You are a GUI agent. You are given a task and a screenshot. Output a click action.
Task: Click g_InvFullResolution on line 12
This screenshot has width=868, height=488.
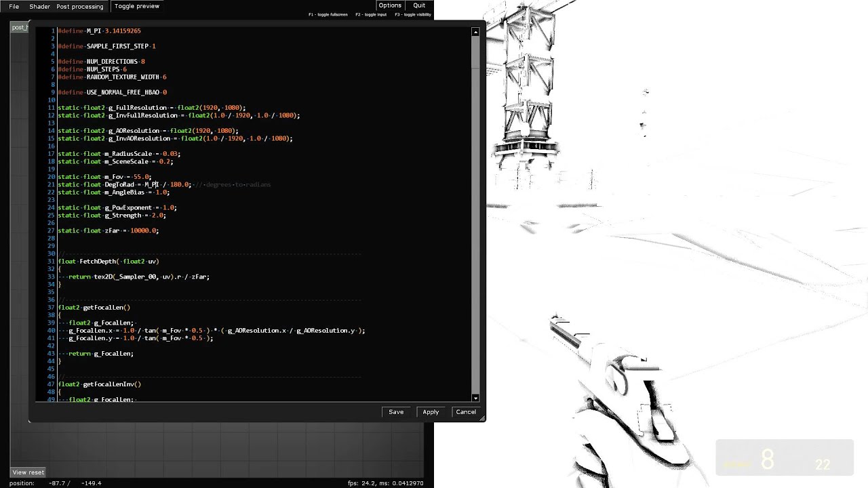[x=142, y=115]
